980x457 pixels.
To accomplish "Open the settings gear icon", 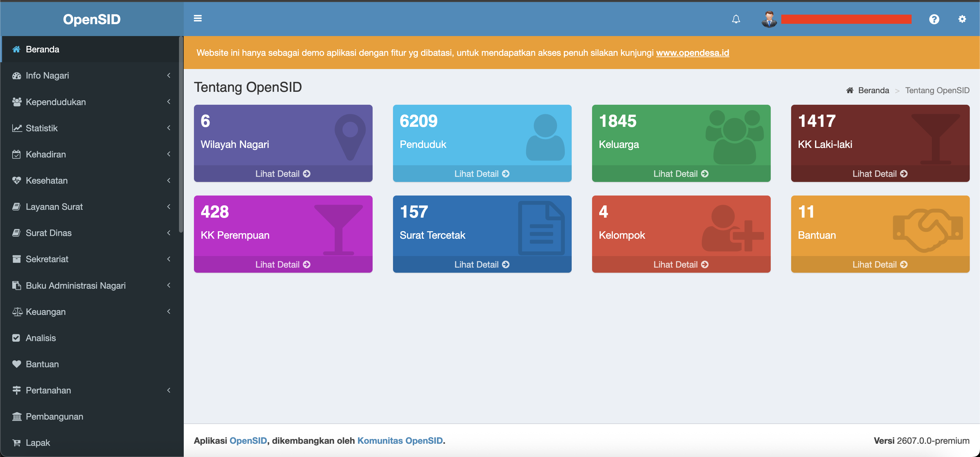I will (x=962, y=19).
